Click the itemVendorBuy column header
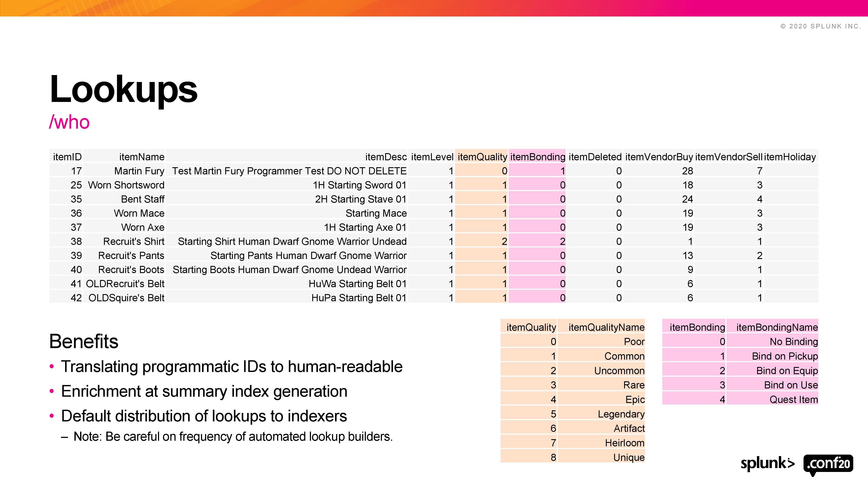 pyautogui.click(x=659, y=157)
